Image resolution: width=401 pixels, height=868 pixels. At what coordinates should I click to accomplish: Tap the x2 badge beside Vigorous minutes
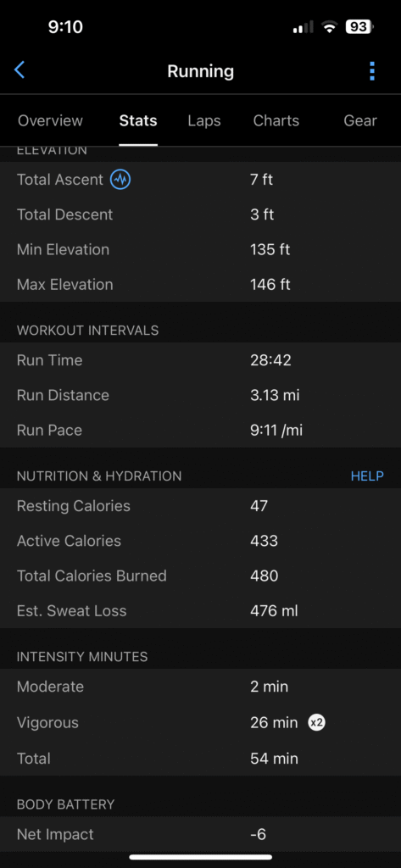[317, 722]
